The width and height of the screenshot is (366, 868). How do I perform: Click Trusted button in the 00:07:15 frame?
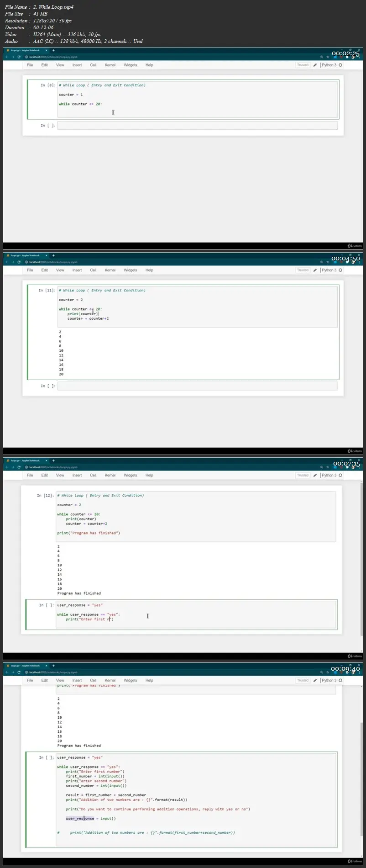pos(303,475)
